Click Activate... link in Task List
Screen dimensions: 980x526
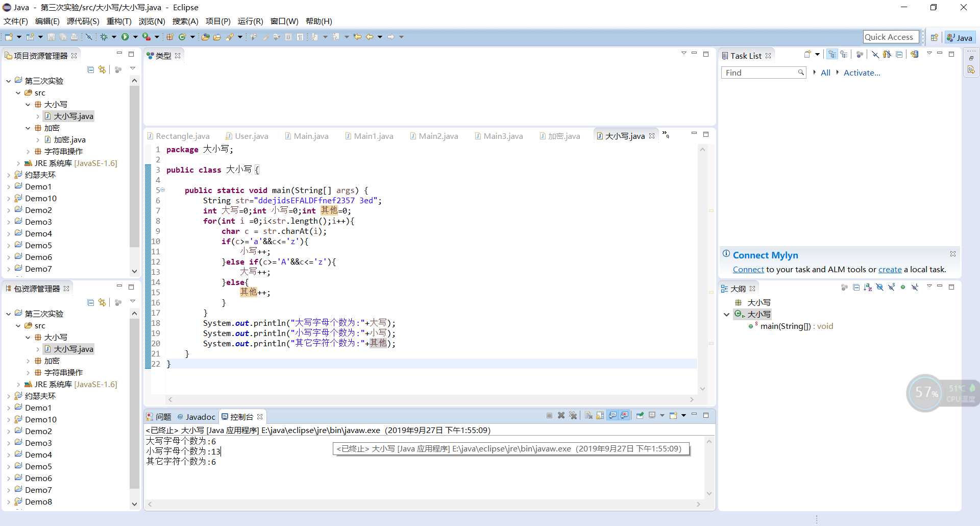862,73
